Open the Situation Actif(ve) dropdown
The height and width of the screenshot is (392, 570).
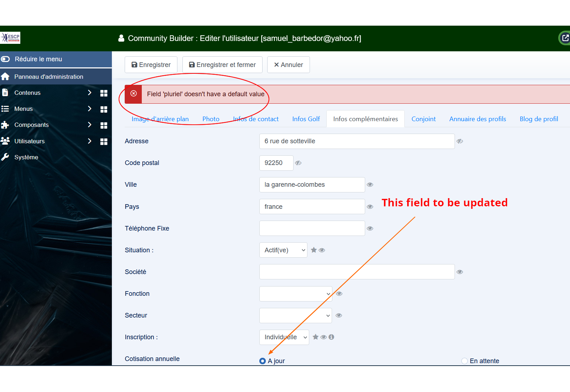click(x=283, y=250)
